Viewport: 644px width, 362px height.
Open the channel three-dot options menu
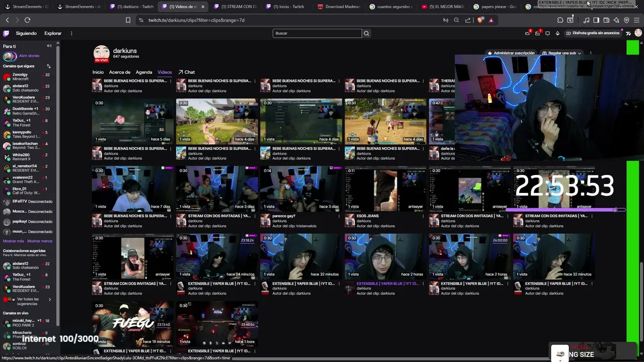click(x=591, y=53)
